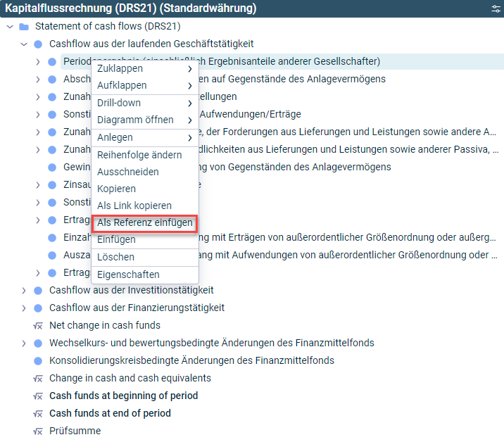The width and height of the screenshot is (504, 442).
Task: Click the blue dot of Cashflow aus der laufenden Geschäftstätigkeit
Action: coord(38,44)
